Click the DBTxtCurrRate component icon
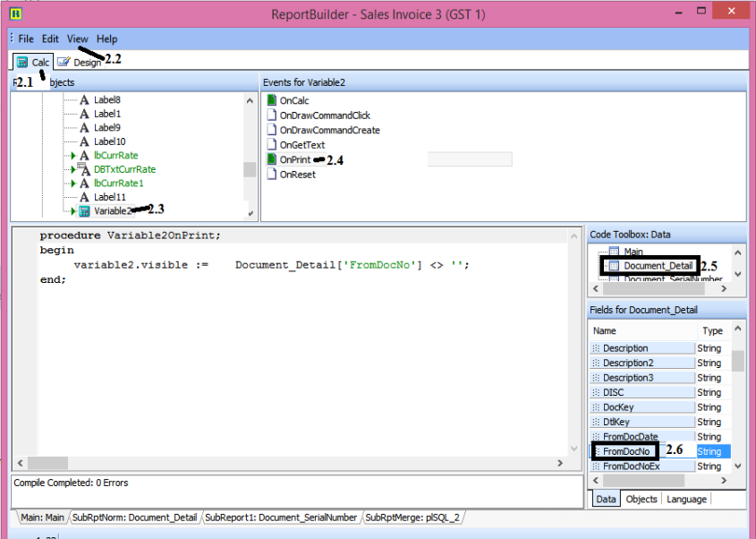 (84, 169)
